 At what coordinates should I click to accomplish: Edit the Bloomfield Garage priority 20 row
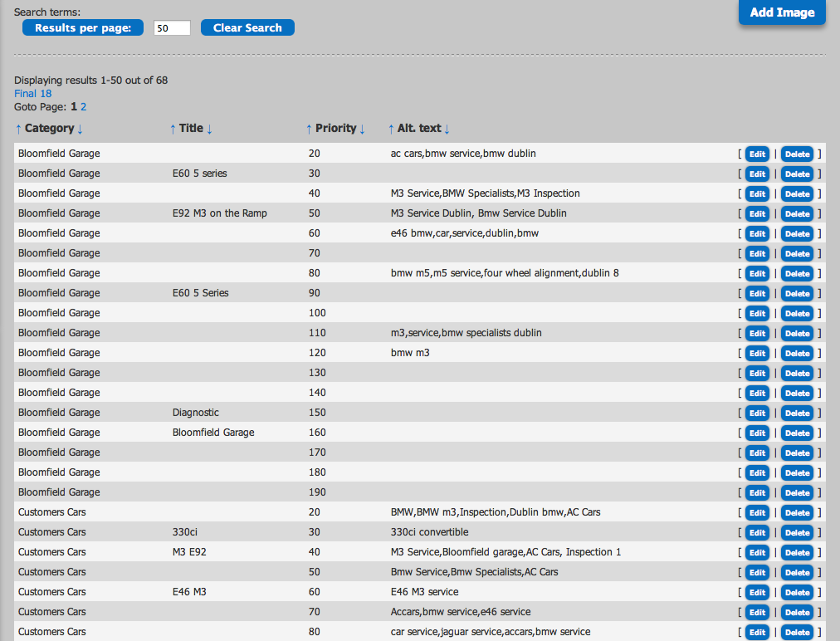click(757, 154)
